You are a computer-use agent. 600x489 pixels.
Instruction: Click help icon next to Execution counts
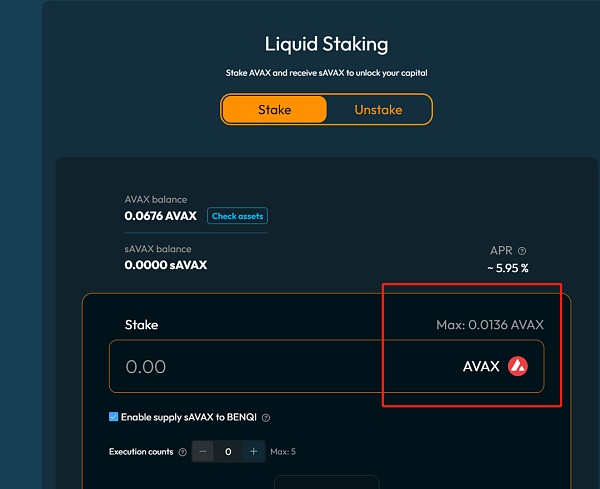pyautogui.click(x=182, y=452)
